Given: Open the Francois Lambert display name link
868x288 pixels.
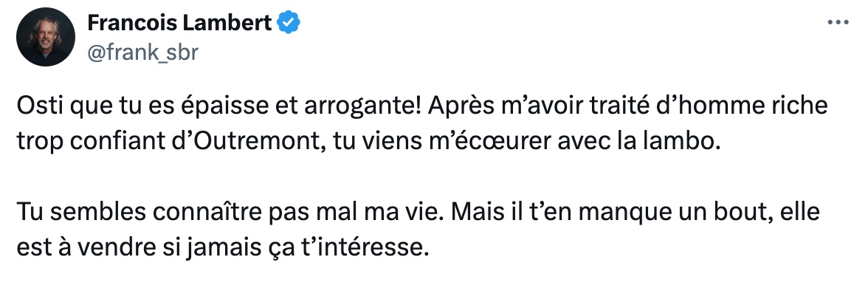Looking at the screenshot, I should (x=179, y=23).
